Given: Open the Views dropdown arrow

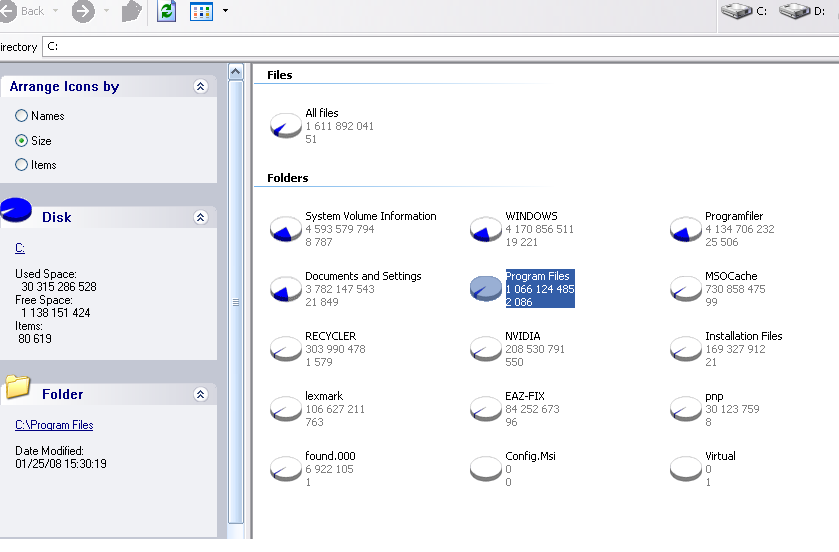Looking at the screenshot, I should [225, 11].
